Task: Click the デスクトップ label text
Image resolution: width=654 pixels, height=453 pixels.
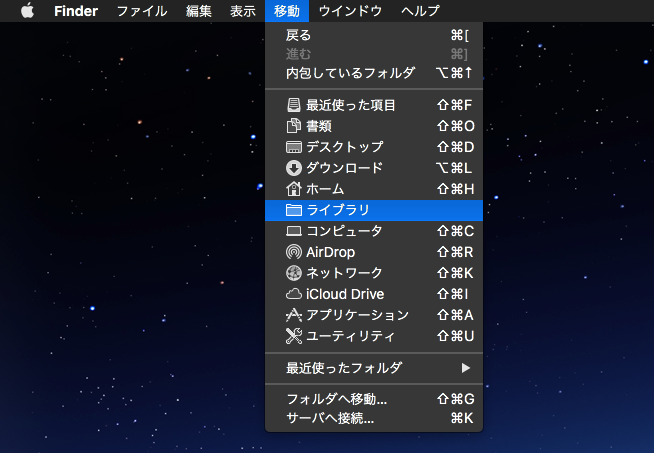Action: 345,147
